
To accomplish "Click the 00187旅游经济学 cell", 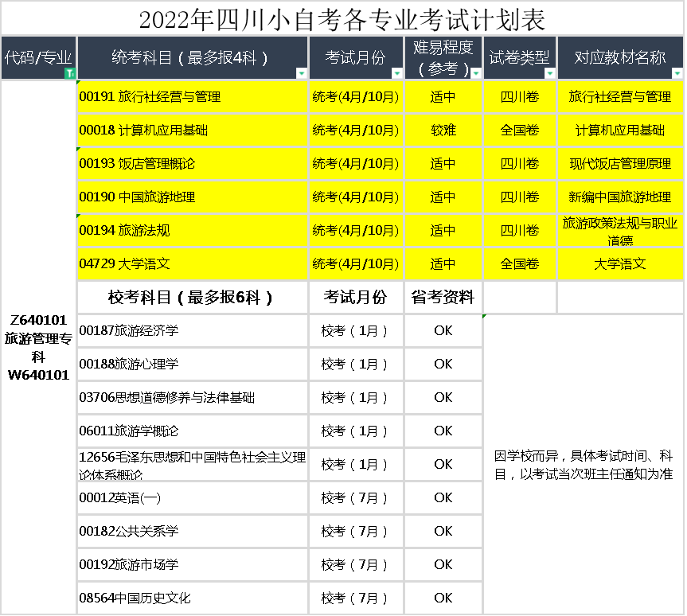I will 192,331.
